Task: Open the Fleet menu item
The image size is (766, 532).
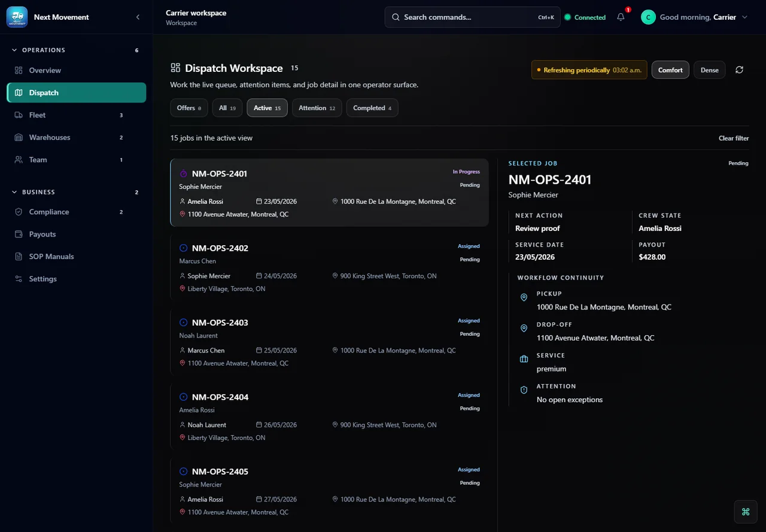Action: tap(77, 115)
